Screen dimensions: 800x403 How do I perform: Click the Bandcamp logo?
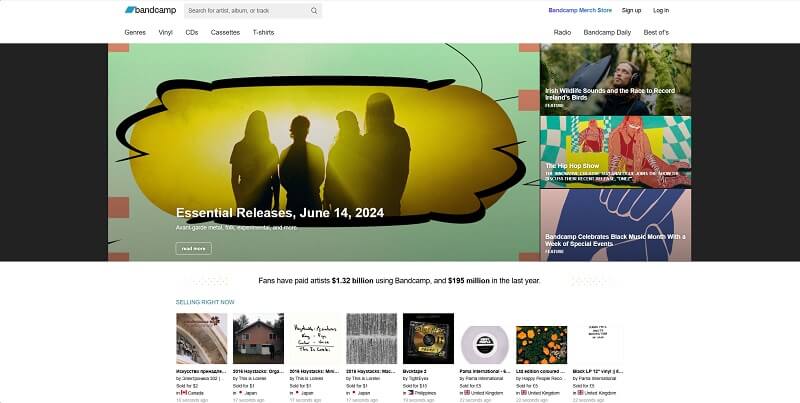[x=150, y=10]
